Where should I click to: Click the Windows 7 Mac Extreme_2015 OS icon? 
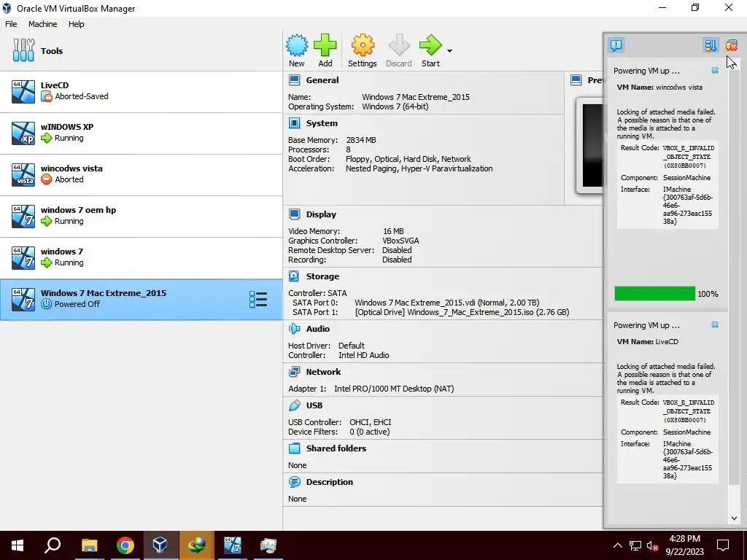(x=23, y=299)
